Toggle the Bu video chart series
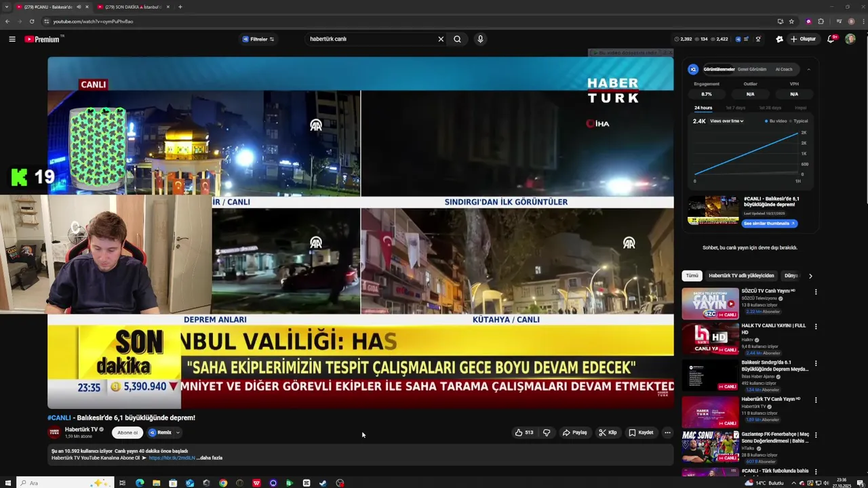Image resolution: width=868 pixels, height=488 pixels. (x=776, y=121)
